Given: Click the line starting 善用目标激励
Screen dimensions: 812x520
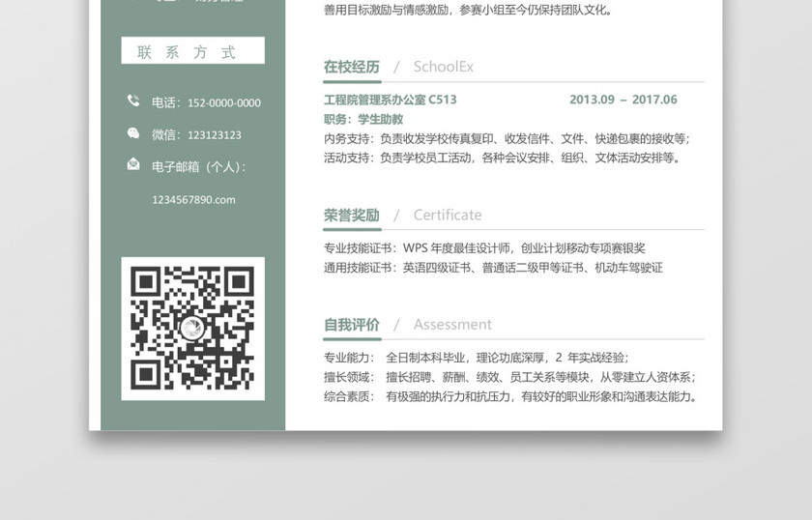Looking at the screenshot, I should 468,10.
